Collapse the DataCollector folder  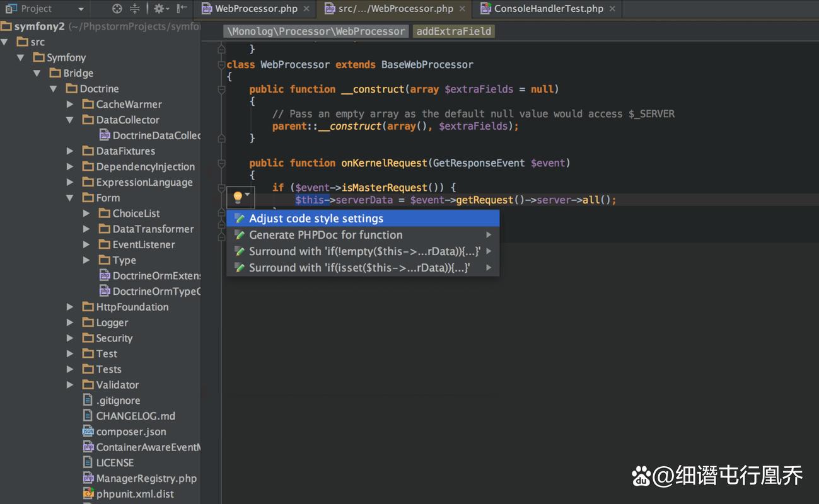70,120
